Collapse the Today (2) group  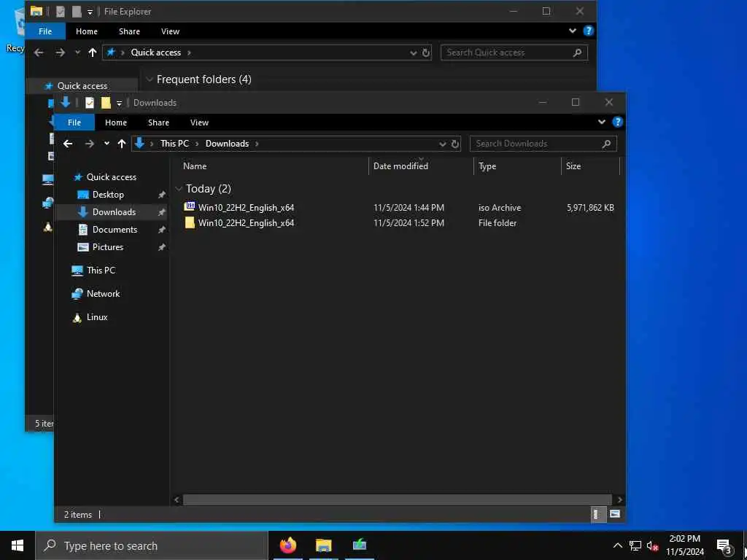179,189
